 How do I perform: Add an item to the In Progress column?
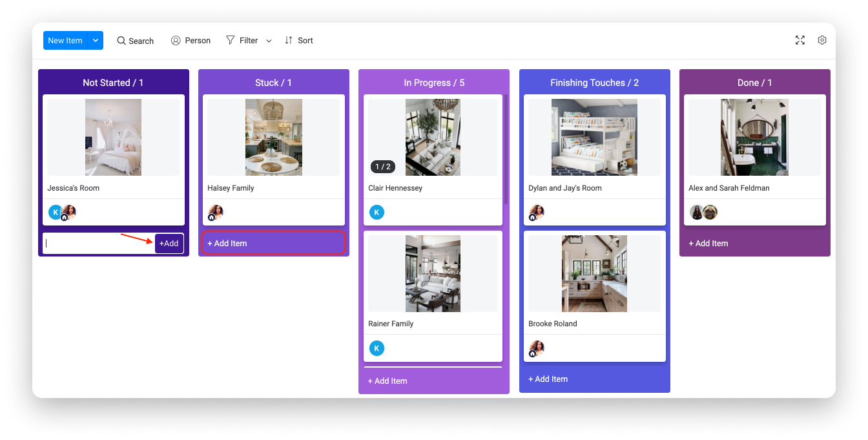coord(387,381)
